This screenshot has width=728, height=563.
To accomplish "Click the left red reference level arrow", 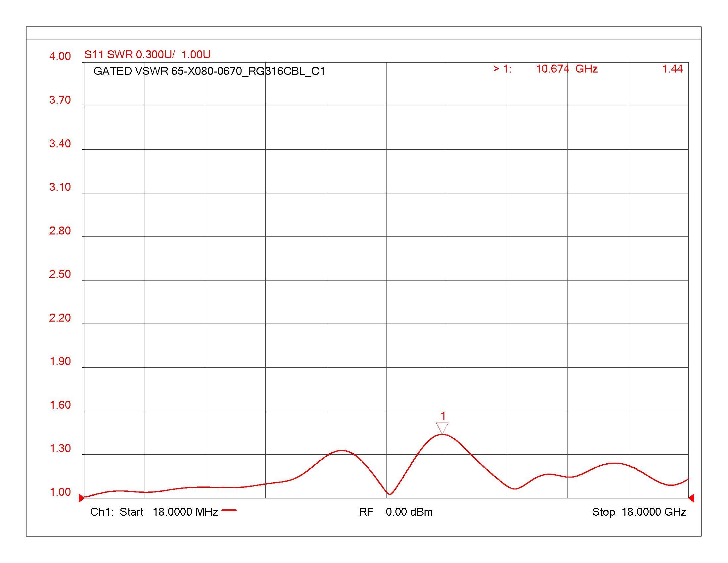I will [81, 498].
